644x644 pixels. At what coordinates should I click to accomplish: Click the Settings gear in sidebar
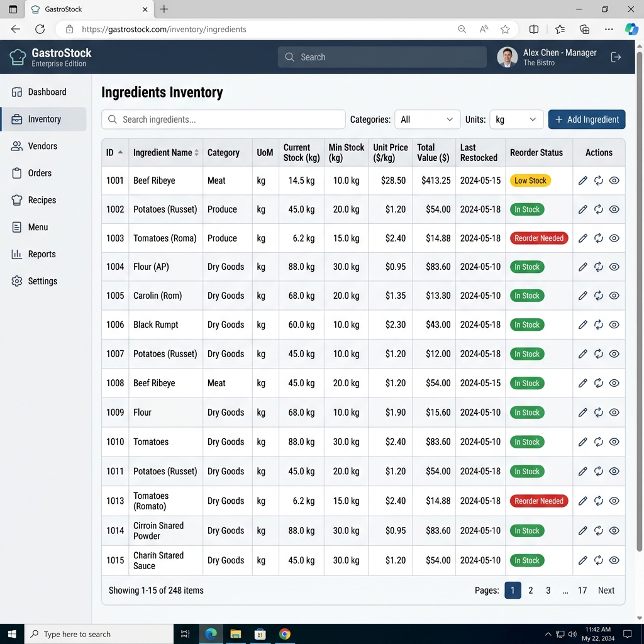[17, 281]
